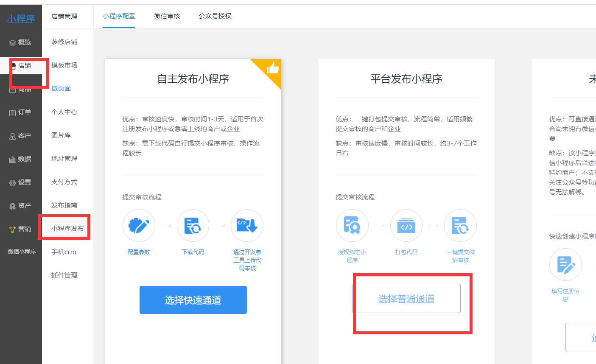The width and height of the screenshot is (596, 364).
Task: Click the 选择普通通道 button
Action: point(406,298)
